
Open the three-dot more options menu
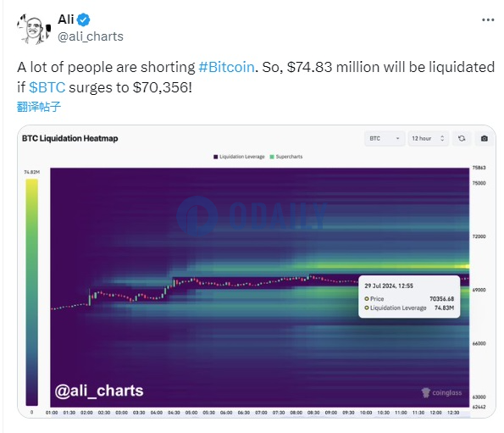488,20
